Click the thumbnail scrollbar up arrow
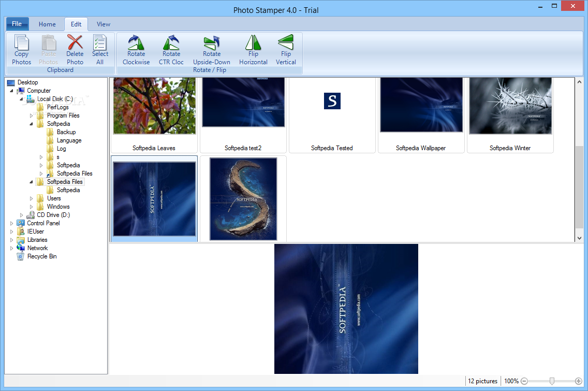The image size is (588, 391). tap(579, 82)
